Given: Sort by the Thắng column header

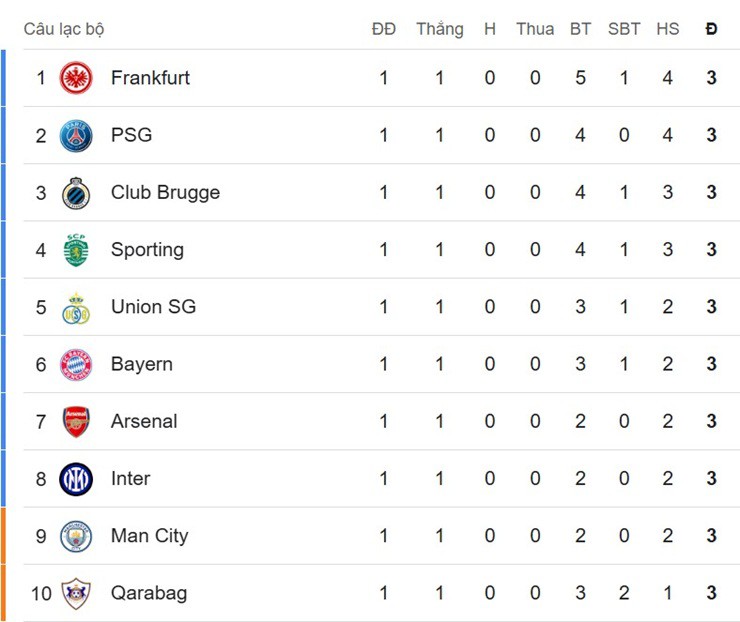Looking at the screenshot, I should click(439, 29).
